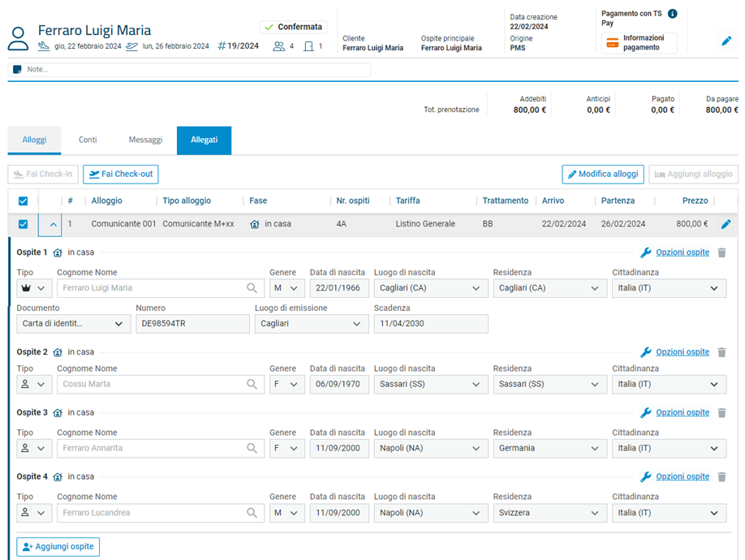This screenshot has height=560, width=745.
Task: Open Opzioni ospite link for Ospite 1
Action: click(683, 252)
